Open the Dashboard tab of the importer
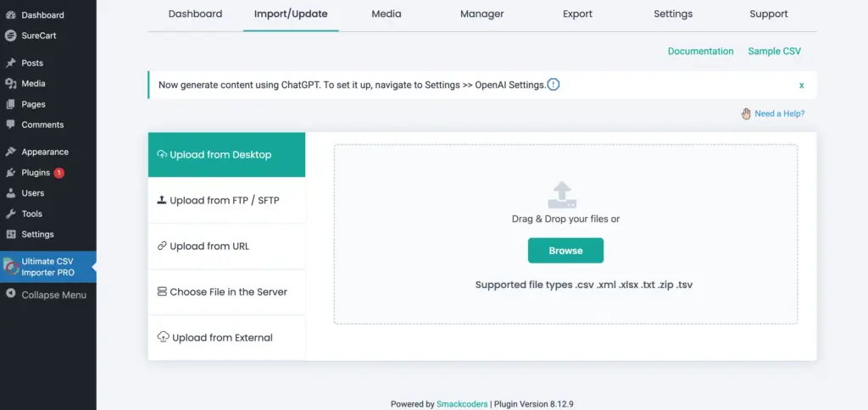The image size is (868, 410). [x=196, y=14]
